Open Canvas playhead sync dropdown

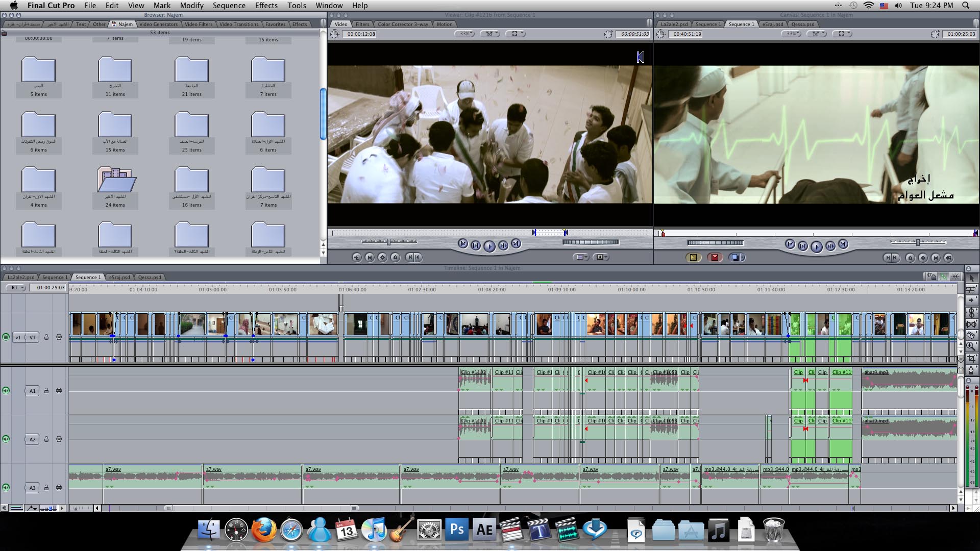pyautogui.click(x=817, y=34)
